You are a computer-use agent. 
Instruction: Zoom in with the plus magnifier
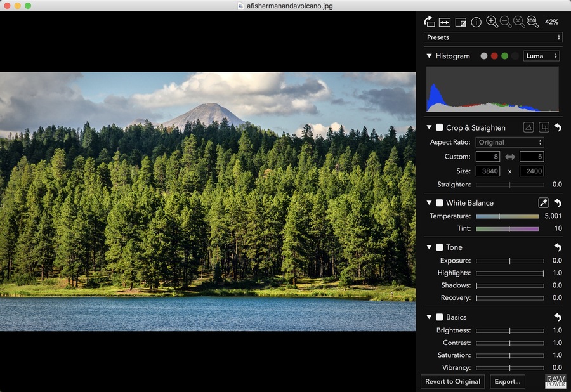pyautogui.click(x=492, y=22)
